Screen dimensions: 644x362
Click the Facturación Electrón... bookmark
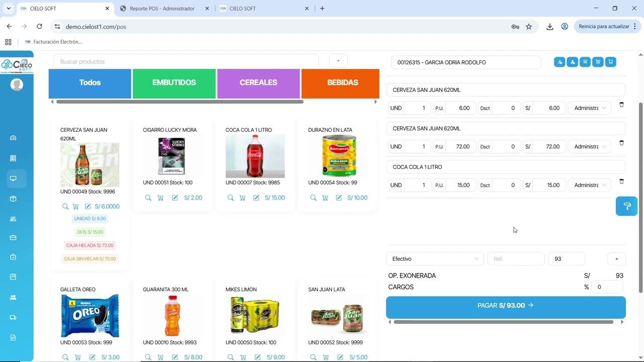(53, 42)
